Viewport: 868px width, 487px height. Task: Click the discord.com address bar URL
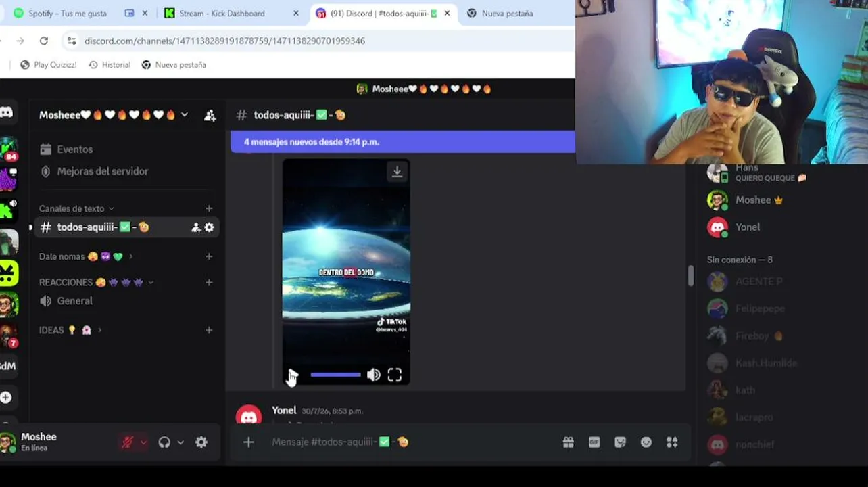click(224, 41)
